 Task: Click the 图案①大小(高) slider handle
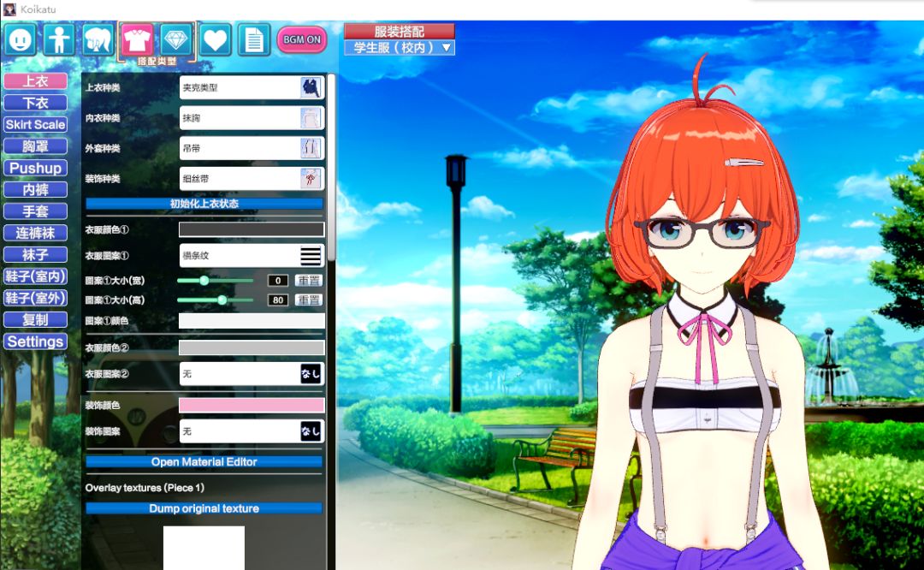(x=222, y=300)
